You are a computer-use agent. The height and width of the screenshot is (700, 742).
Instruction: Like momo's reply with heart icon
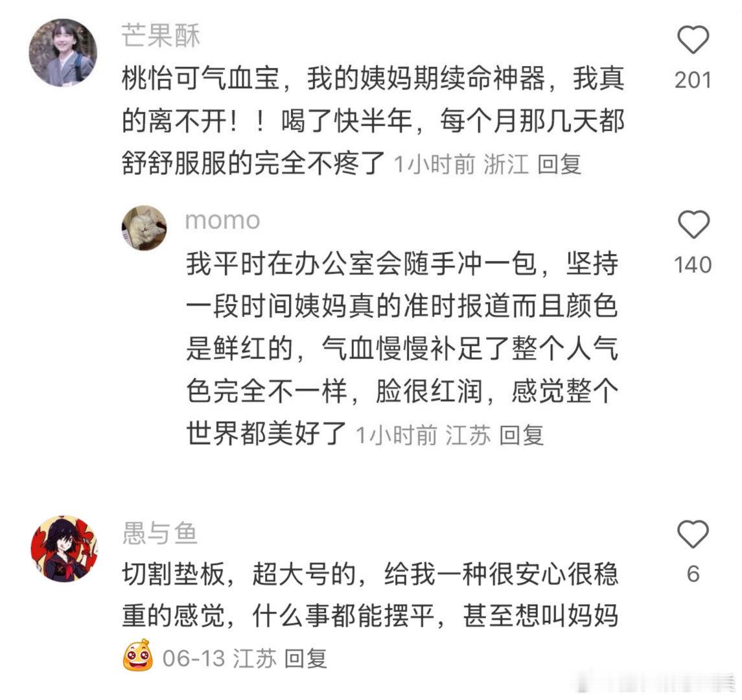coord(693,224)
